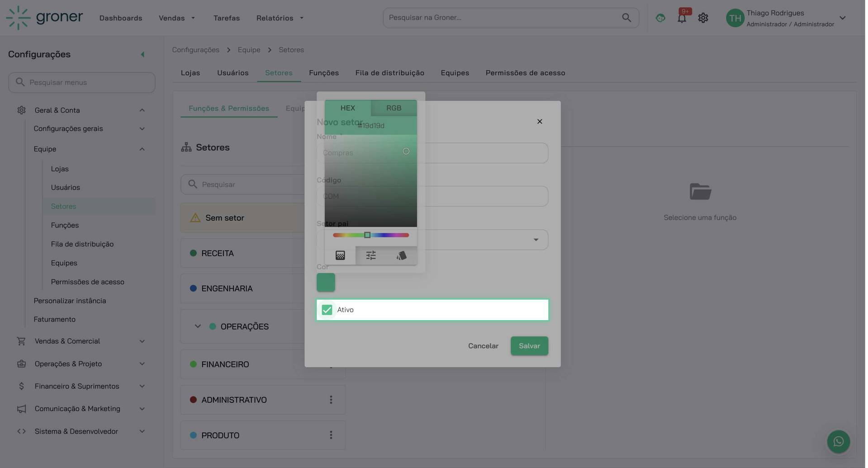868x468 pixels.
Task: Click the Salvar button
Action: [529, 346]
